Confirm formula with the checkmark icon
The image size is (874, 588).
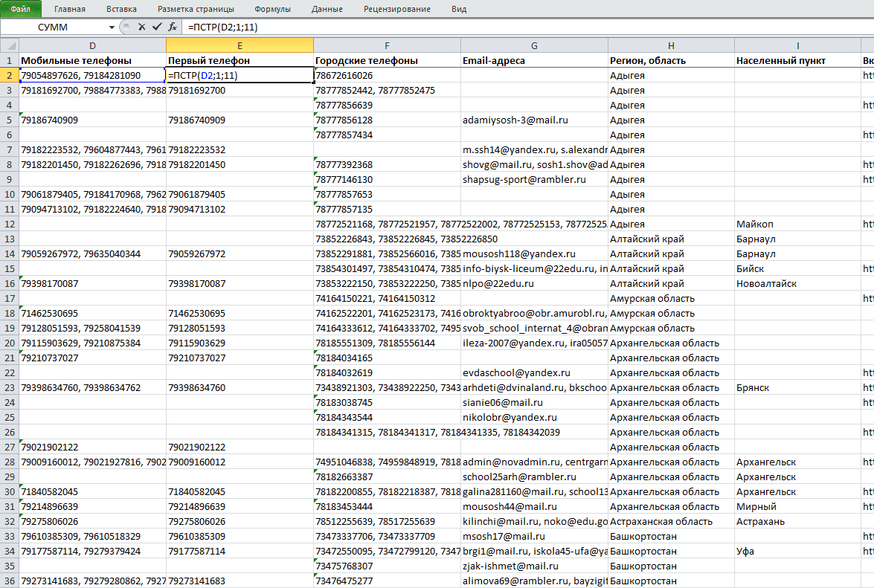click(x=157, y=27)
